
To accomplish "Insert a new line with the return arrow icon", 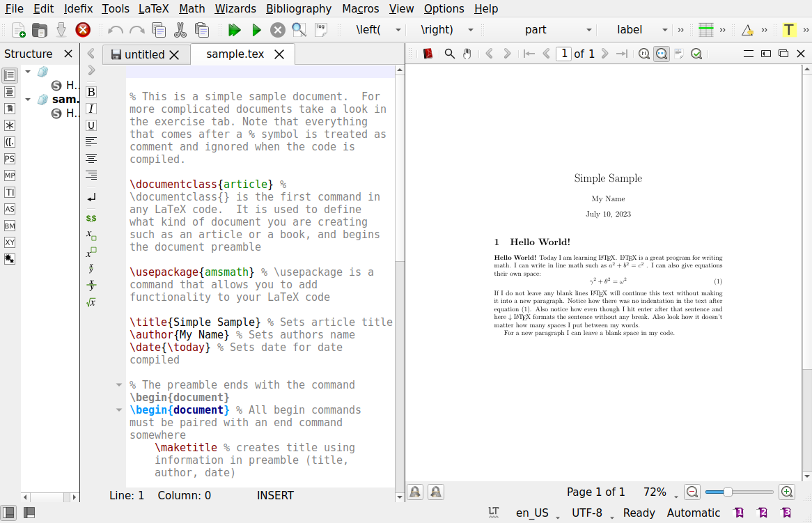I will 91,197.
